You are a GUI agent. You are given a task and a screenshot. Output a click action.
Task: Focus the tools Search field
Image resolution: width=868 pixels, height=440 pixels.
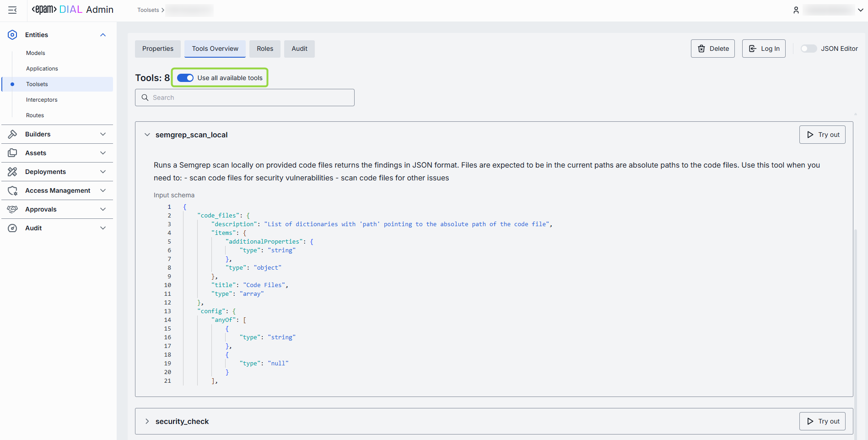pos(245,98)
